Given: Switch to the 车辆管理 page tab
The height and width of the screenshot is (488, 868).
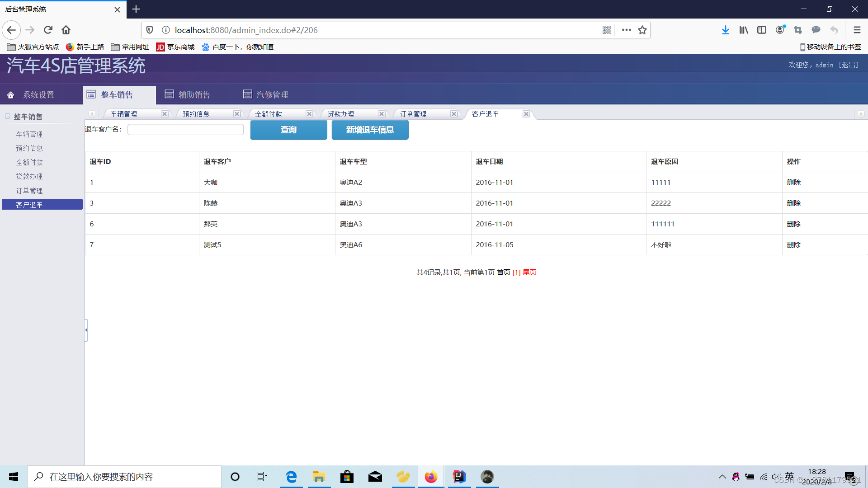Looking at the screenshot, I should 124,114.
